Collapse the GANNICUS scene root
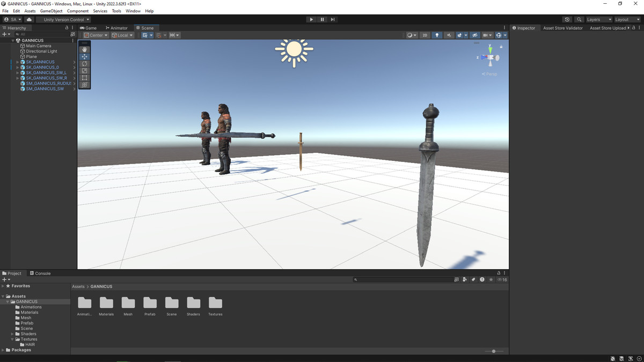The width and height of the screenshot is (644, 362). pyautogui.click(x=13, y=40)
